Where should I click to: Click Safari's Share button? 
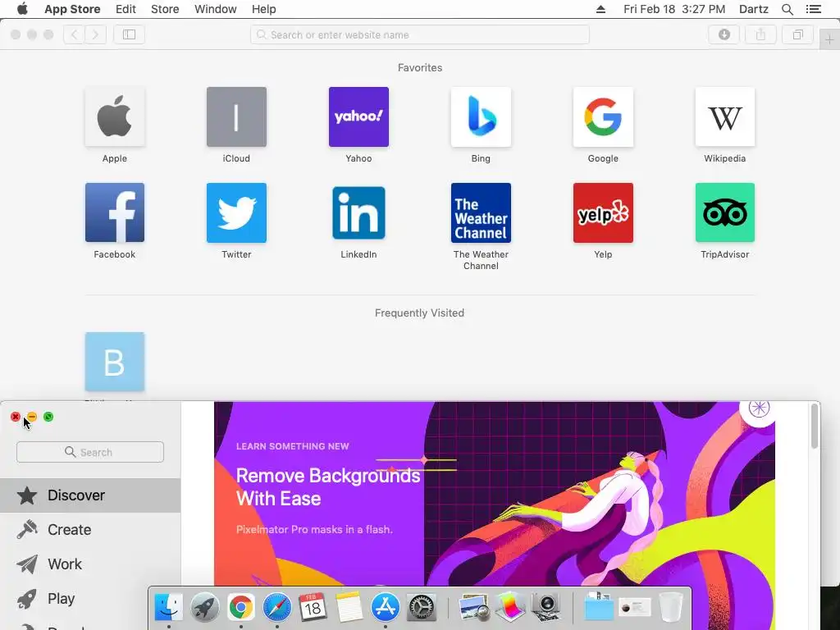tap(760, 34)
